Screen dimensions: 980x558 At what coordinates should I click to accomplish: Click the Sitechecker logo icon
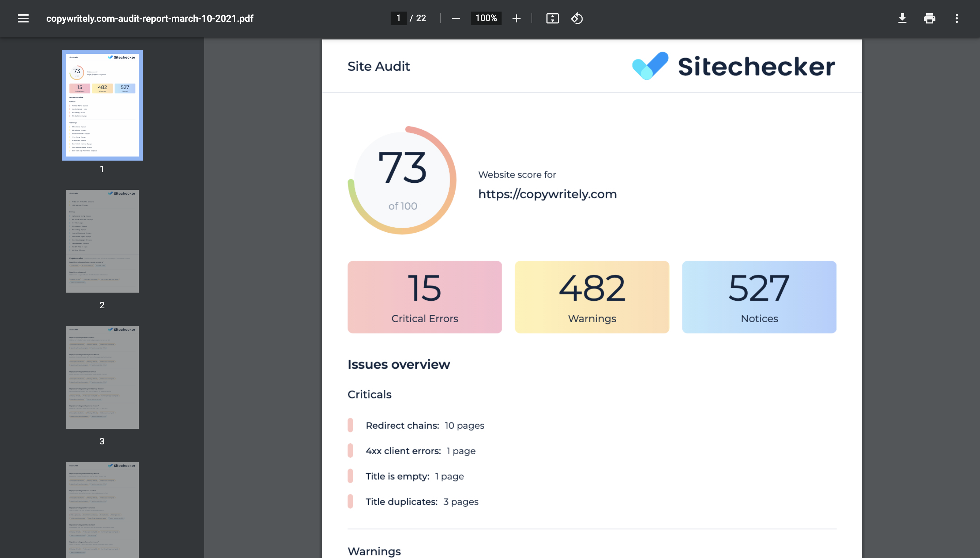650,65
